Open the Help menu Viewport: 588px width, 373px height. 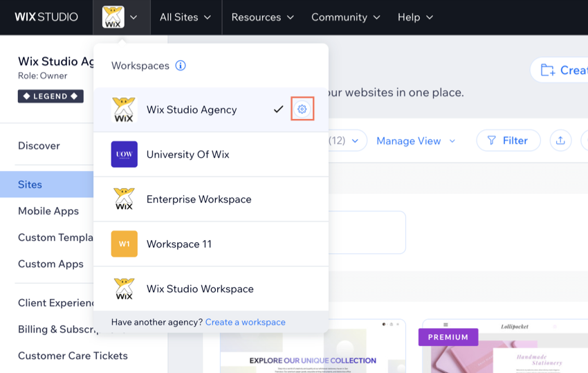[x=415, y=17]
